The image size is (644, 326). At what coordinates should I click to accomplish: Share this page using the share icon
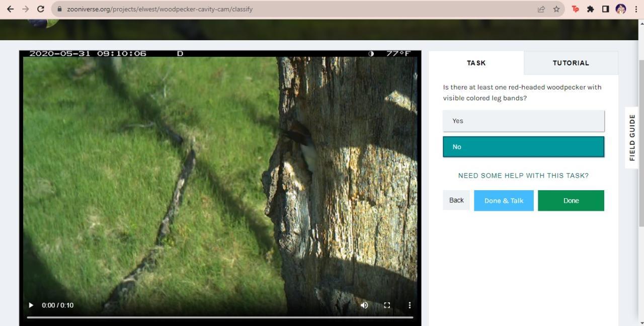pyautogui.click(x=541, y=9)
